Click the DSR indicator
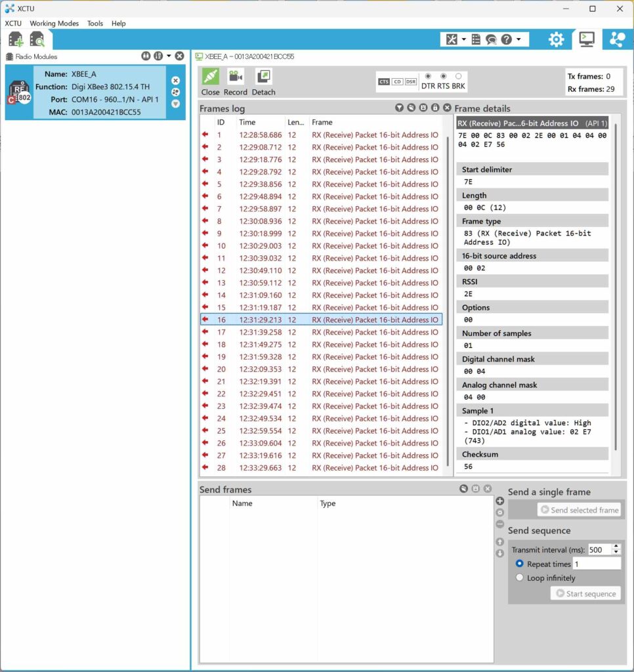Viewport: 634px width, 672px height. 411,82
